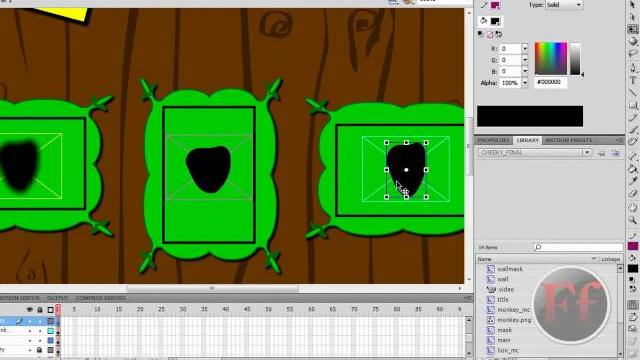Viewport: 640px width, 360px height.
Task: Select the Eraser tool
Action: [x=633, y=193]
